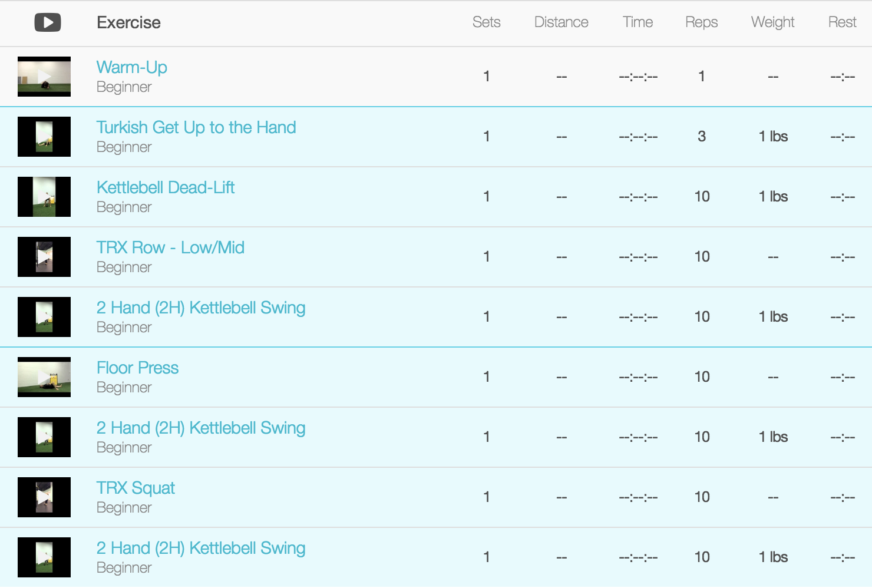Click the Weight dashes in the TRX Squat row
This screenshot has height=588, width=872.
[773, 497]
